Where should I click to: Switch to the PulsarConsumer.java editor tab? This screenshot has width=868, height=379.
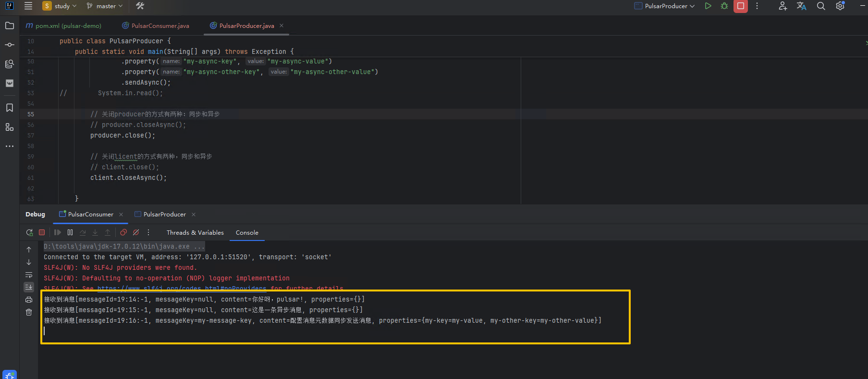tap(156, 25)
